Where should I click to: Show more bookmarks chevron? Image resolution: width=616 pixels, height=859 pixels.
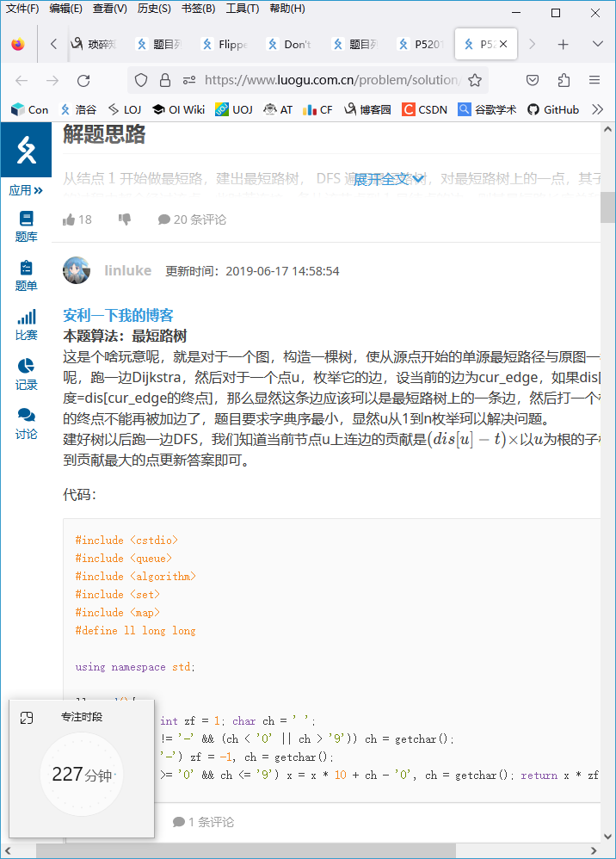point(597,109)
